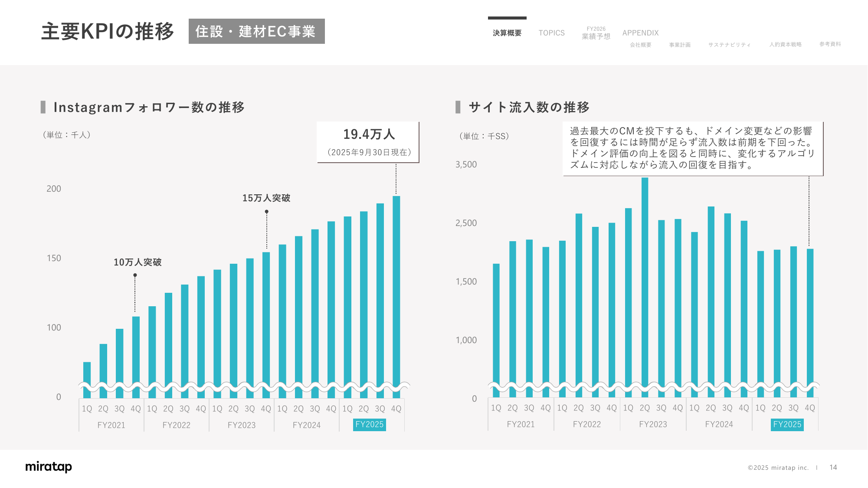Click the 住設・建材EC事業 label badge

[x=256, y=31]
